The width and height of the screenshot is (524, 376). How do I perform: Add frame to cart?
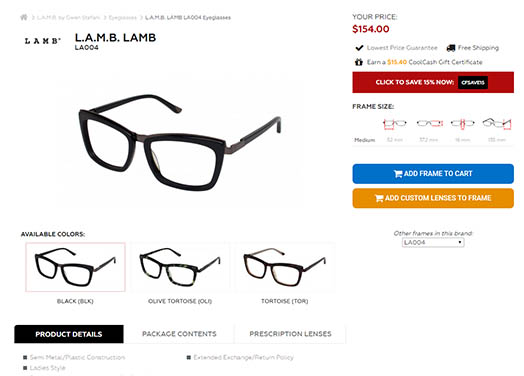433,174
